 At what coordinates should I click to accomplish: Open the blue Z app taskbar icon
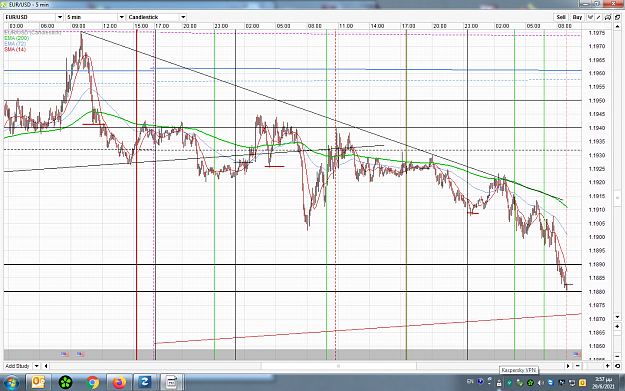144,383
